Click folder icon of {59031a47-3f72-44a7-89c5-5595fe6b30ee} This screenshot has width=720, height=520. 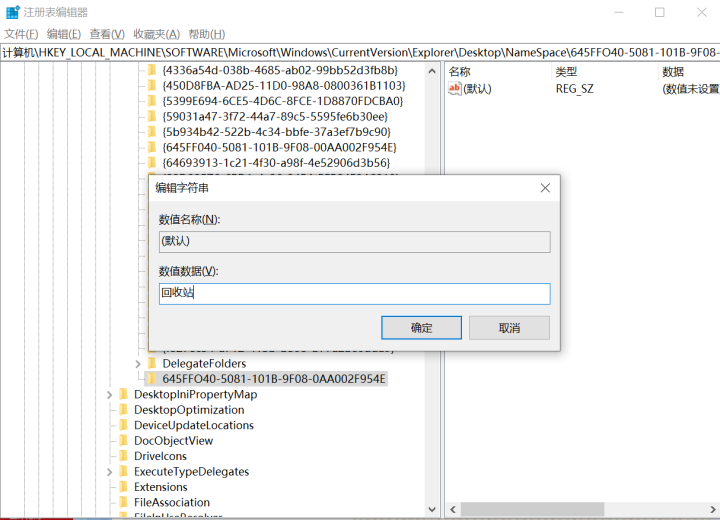(x=152, y=116)
